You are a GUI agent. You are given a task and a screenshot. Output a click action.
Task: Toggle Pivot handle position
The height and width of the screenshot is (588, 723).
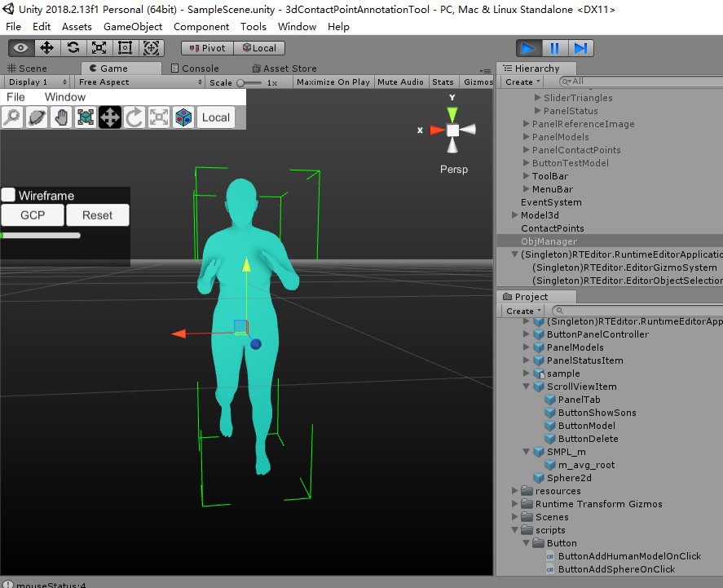(x=208, y=48)
